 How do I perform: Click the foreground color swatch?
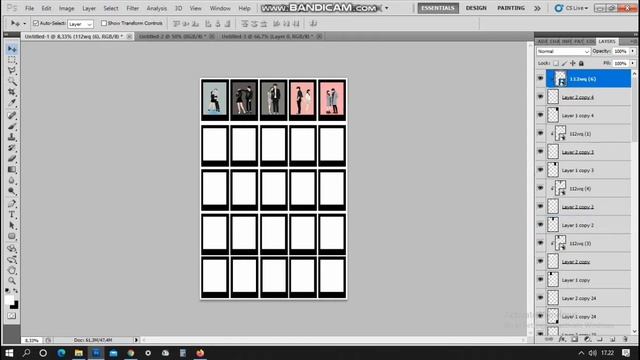pyautogui.click(x=9, y=300)
